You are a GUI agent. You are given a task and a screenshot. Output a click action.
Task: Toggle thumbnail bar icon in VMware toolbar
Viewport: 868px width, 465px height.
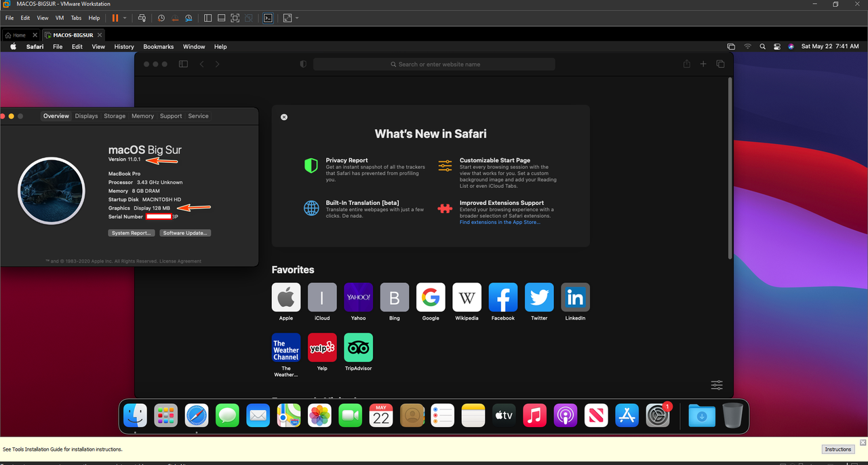click(x=221, y=18)
